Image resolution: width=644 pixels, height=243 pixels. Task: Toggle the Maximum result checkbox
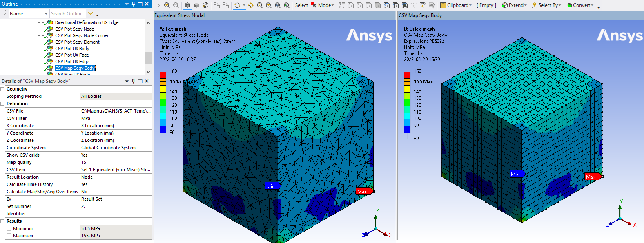[x=9, y=236]
